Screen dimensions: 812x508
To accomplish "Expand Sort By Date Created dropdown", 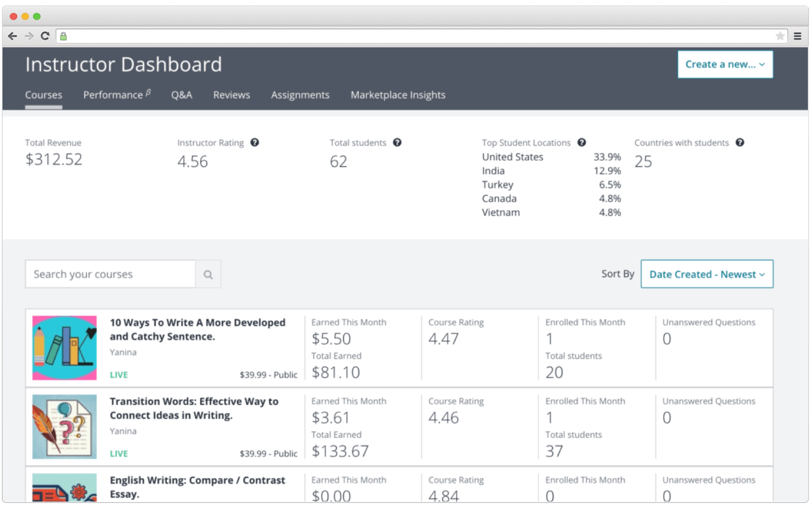I will coord(707,274).
